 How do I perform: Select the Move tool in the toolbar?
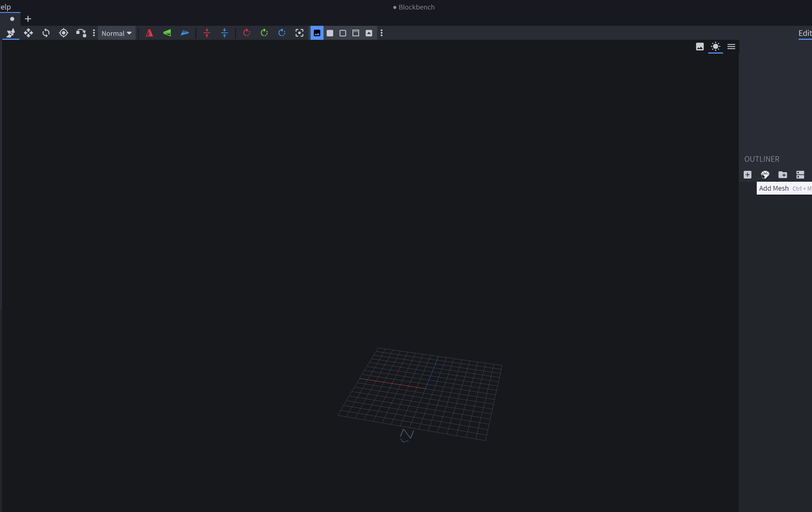click(28, 33)
